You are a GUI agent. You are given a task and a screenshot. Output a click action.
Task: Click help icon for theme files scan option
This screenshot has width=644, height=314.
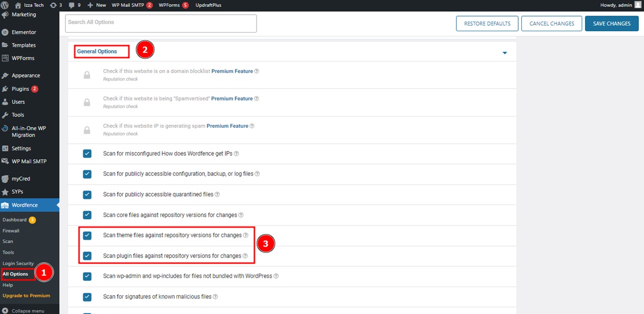[246, 235]
